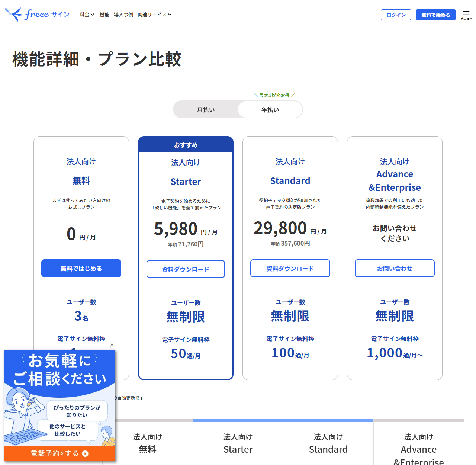Click 法人向け Standard column header in comparison table
The image size is (476, 465).
pyautogui.click(x=328, y=443)
